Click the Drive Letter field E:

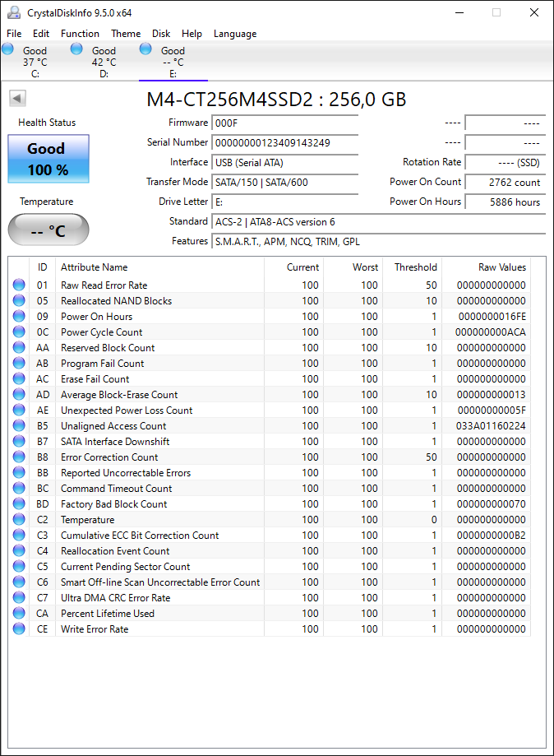click(284, 202)
